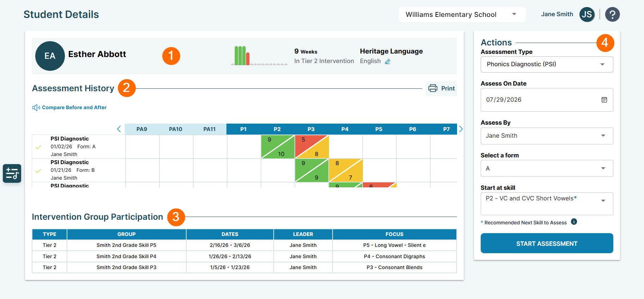
Task: Click Jane Smith username in header
Action: [x=557, y=14]
